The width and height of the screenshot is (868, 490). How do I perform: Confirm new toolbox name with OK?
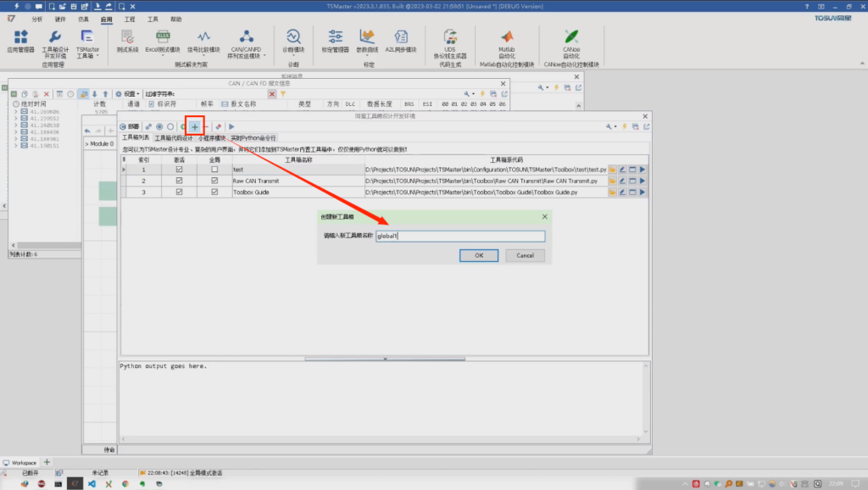[x=479, y=254]
